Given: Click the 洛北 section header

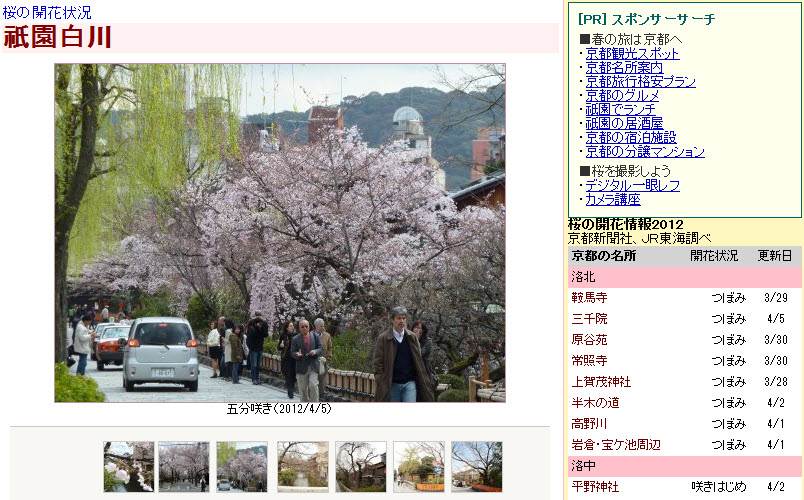Looking at the screenshot, I should click(x=685, y=277).
